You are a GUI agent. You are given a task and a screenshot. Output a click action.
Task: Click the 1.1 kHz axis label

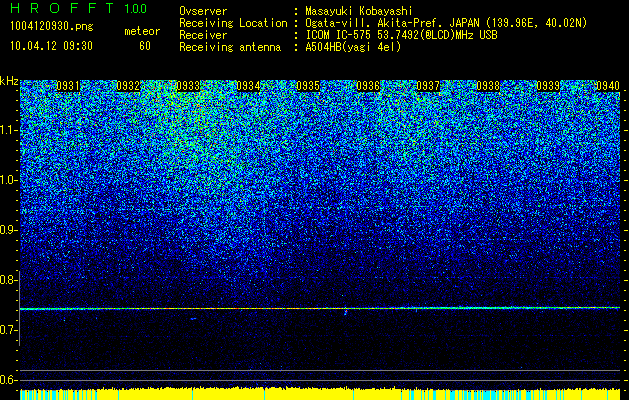(8, 130)
